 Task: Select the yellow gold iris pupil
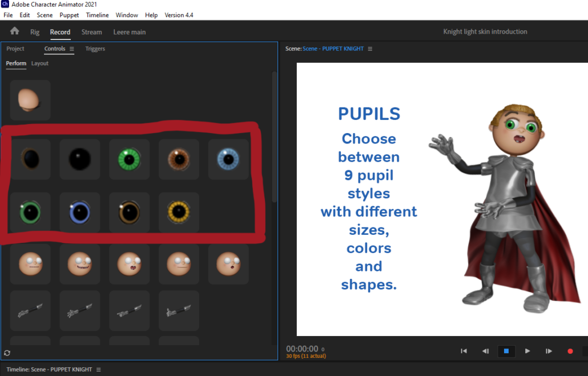pos(179,213)
